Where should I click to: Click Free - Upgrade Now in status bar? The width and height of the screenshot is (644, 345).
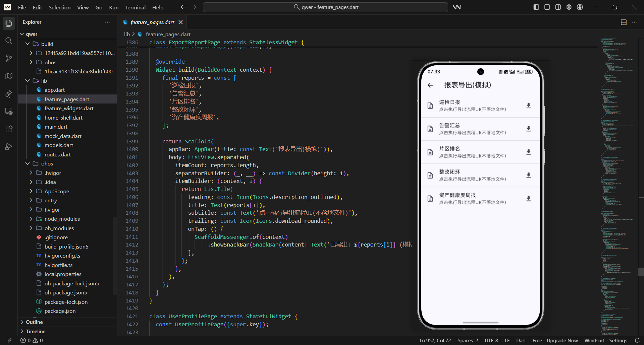click(555, 340)
